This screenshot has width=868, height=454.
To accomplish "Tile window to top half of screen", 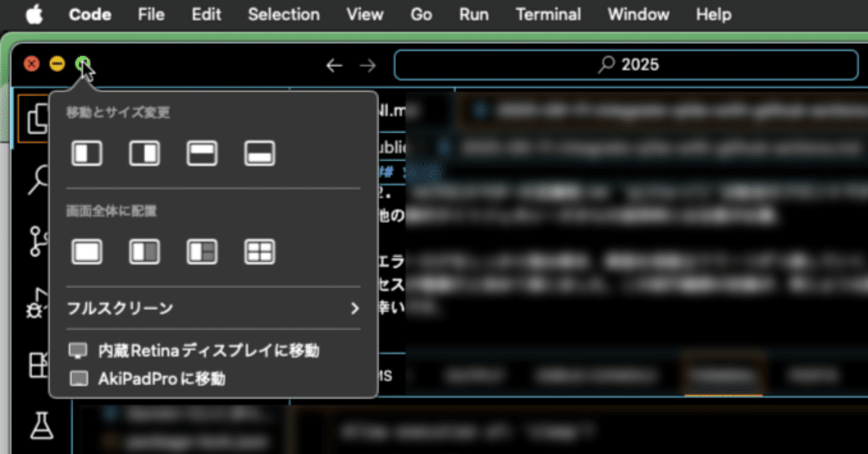I will coord(201,153).
